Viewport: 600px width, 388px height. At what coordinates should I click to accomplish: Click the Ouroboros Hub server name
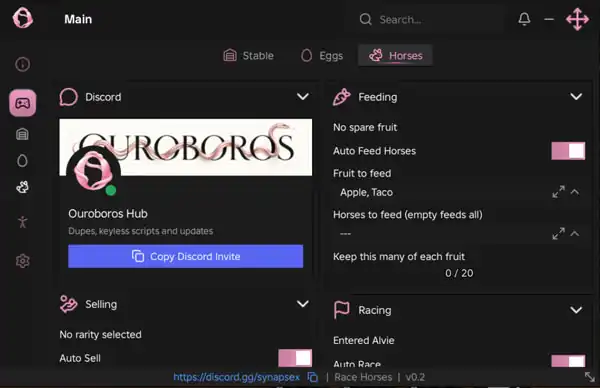coord(108,214)
